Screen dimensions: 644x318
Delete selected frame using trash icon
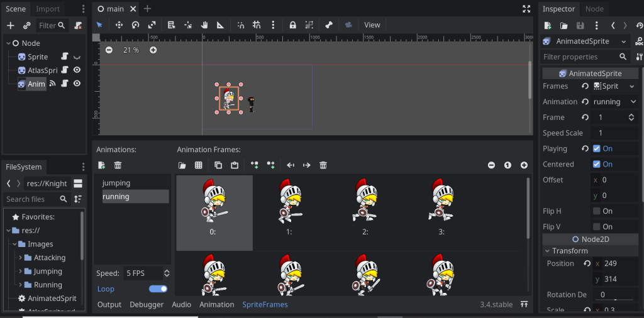323,165
